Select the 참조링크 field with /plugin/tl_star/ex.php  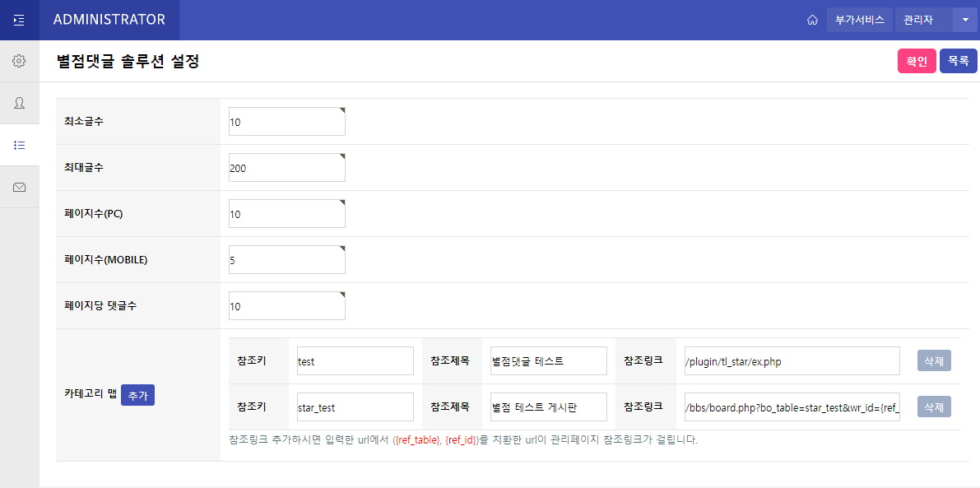point(792,360)
